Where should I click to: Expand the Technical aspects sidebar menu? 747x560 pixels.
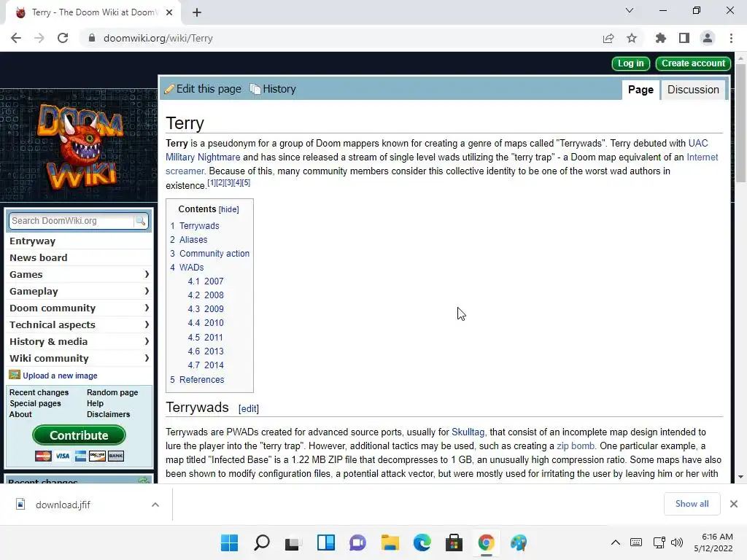tap(79, 324)
